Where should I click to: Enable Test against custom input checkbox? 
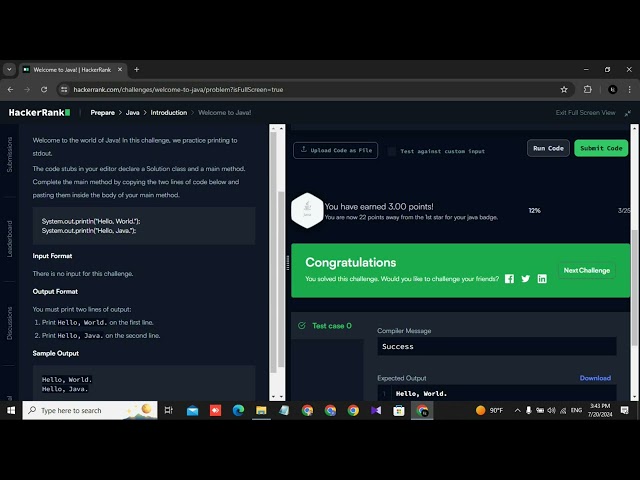tap(391, 151)
